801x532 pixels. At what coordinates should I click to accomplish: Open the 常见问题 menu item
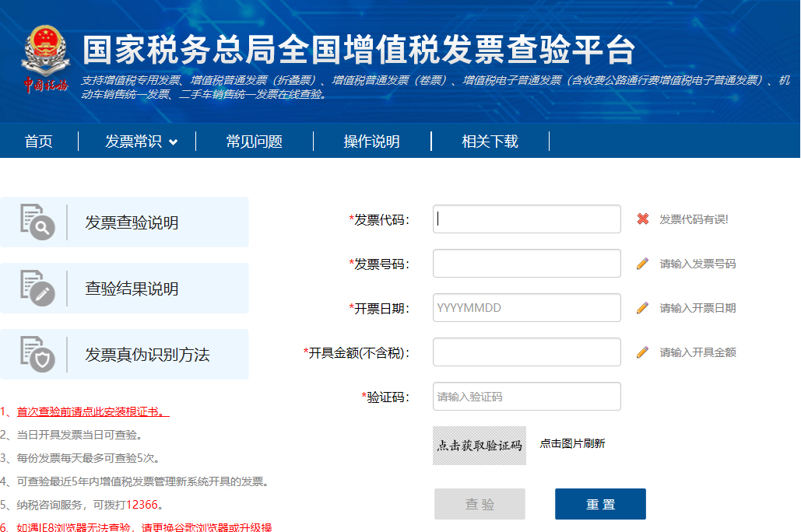[x=255, y=142]
